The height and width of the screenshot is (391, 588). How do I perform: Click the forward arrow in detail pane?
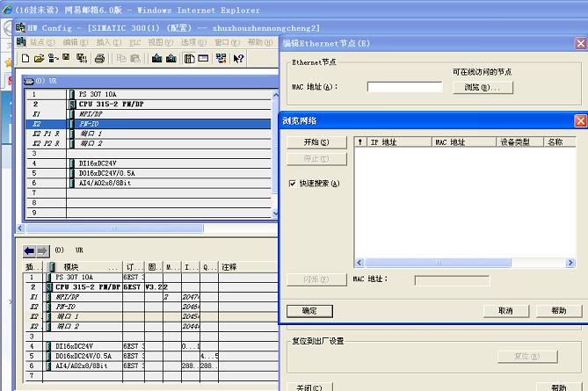point(42,250)
